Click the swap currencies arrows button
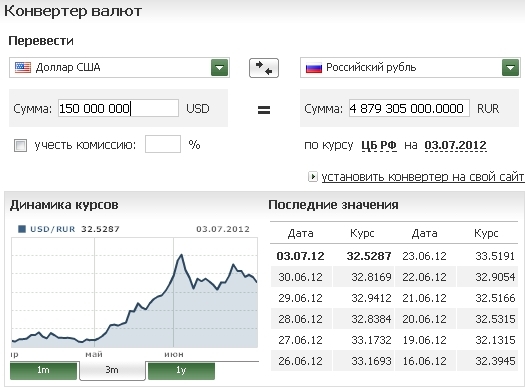The height and width of the screenshot is (388, 525). pyautogui.click(x=264, y=68)
